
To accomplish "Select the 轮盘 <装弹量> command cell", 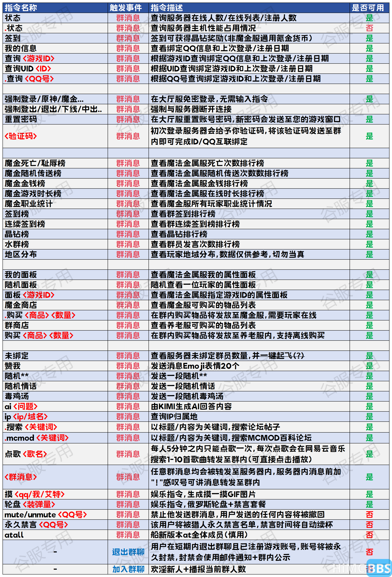I will 55,505.
